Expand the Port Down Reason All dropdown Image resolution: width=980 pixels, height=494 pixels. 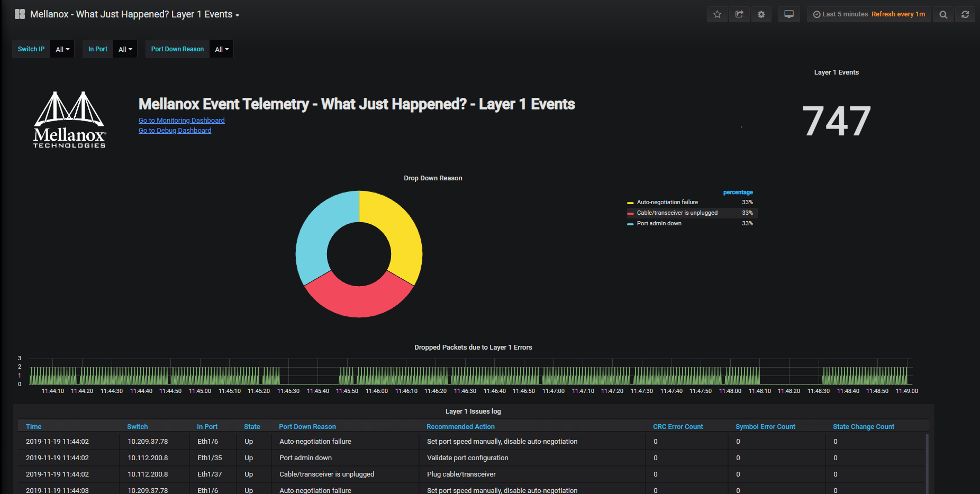click(x=222, y=49)
